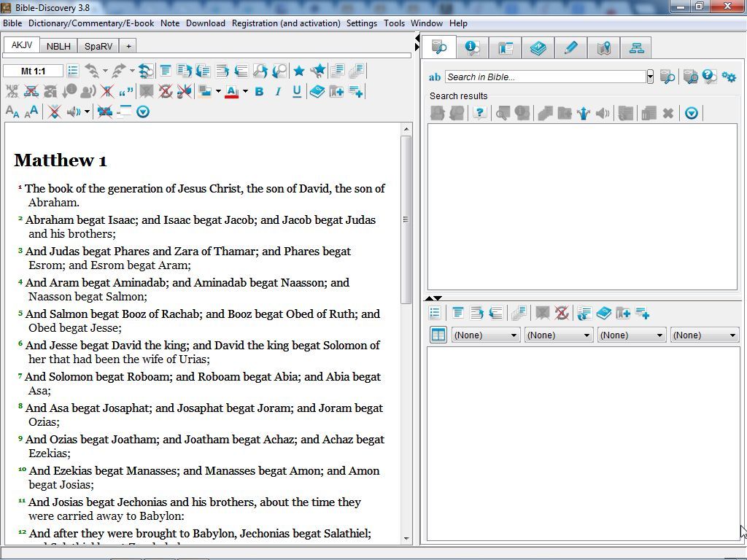This screenshot has height=560, width=747.
Task: Click the blue quotation marks icon
Action: coord(126,91)
